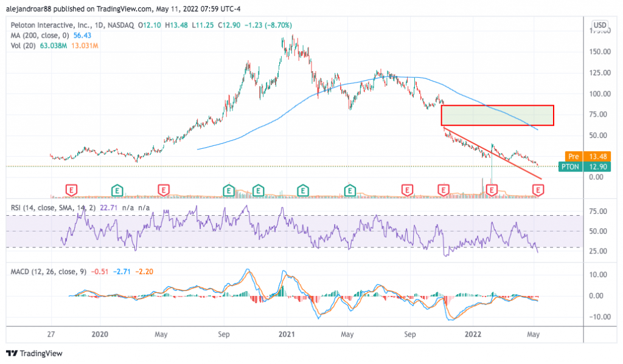Click the -1.23 (-8.70%) change value
623x364 pixels.
coord(268,25)
